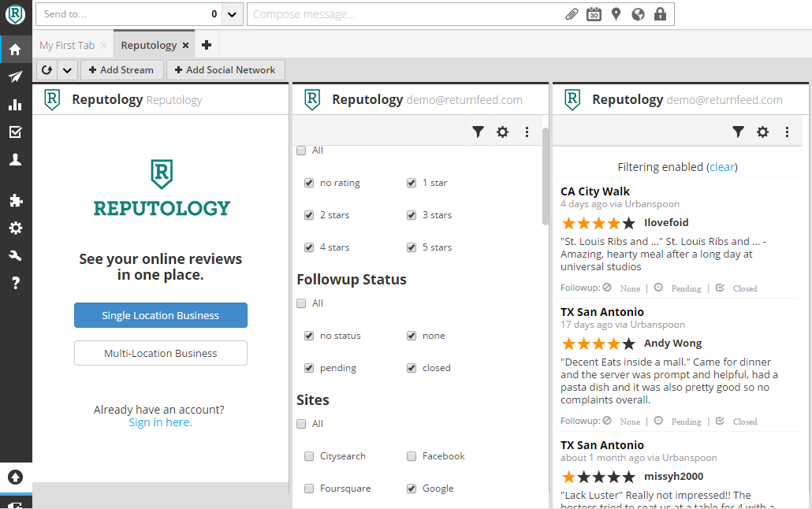The height and width of the screenshot is (509, 812).
Task: Add a new tab with plus button
Action: [x=207, y=46]
